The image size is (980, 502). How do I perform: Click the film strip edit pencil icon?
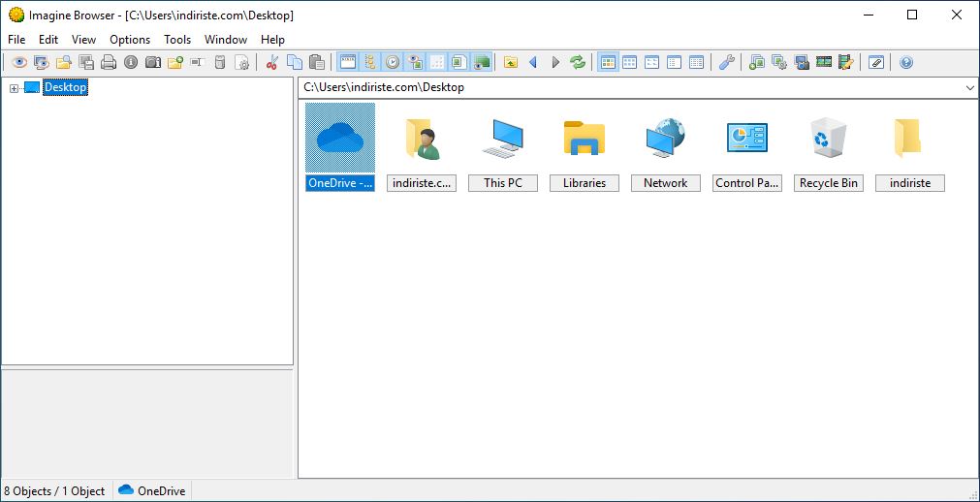click(846, 62)
